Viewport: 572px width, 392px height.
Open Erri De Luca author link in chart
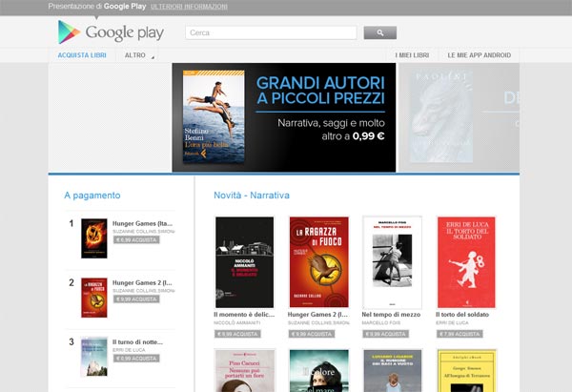[x=129, y=350]
